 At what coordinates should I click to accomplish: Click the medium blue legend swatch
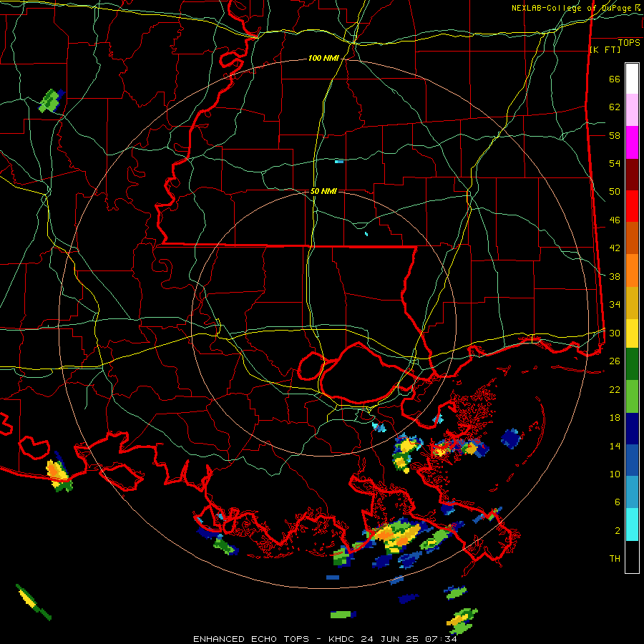coord(632,460)
